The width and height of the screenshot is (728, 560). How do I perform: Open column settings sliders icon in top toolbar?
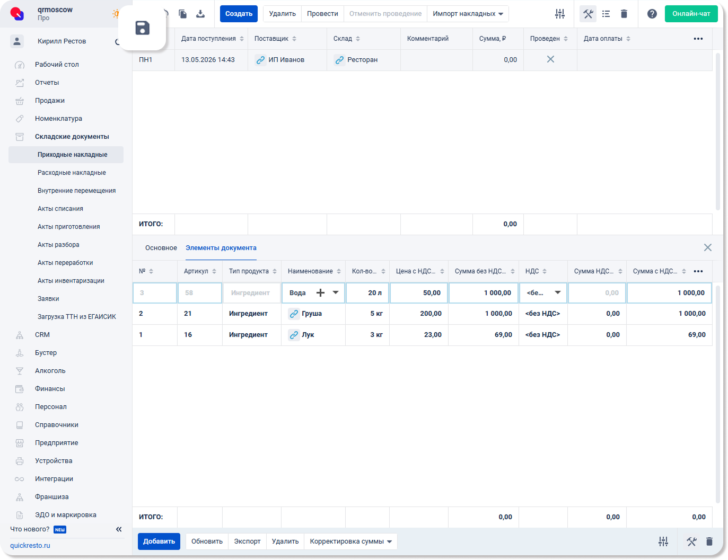pos(560,14)
